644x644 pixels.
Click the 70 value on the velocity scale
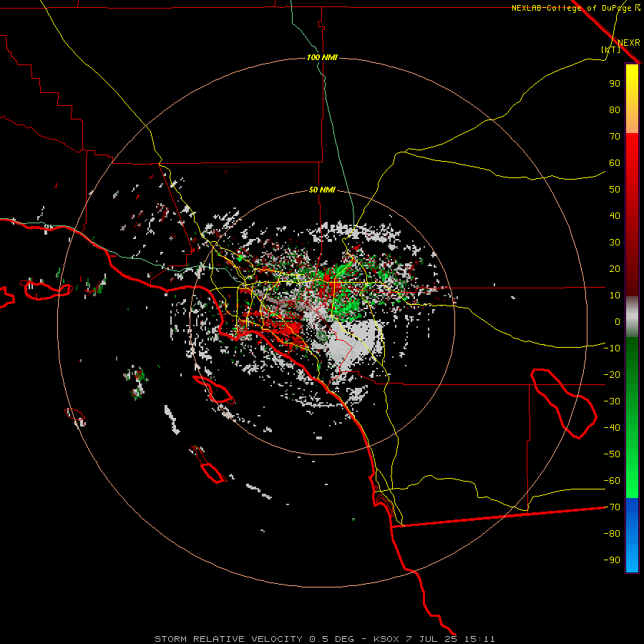(615, 137)
